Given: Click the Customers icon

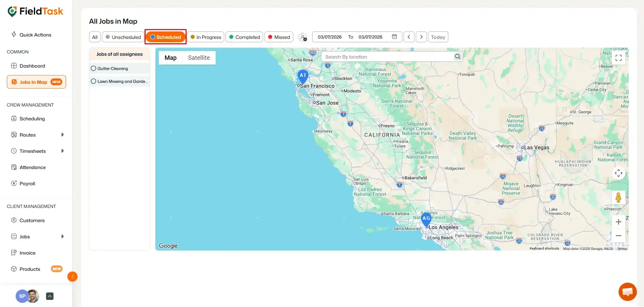Looking at the screenshot, I should 14,220.
